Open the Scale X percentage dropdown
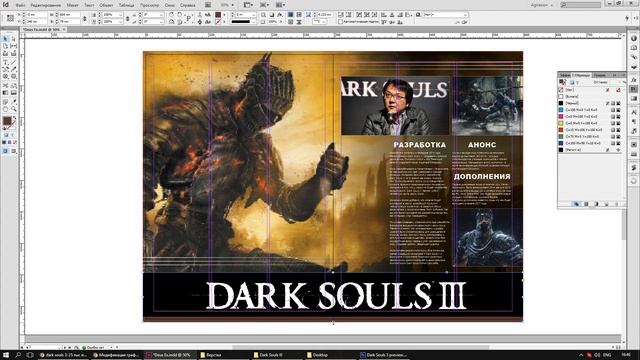The image size is (640, 360). [x=122, y=14]
